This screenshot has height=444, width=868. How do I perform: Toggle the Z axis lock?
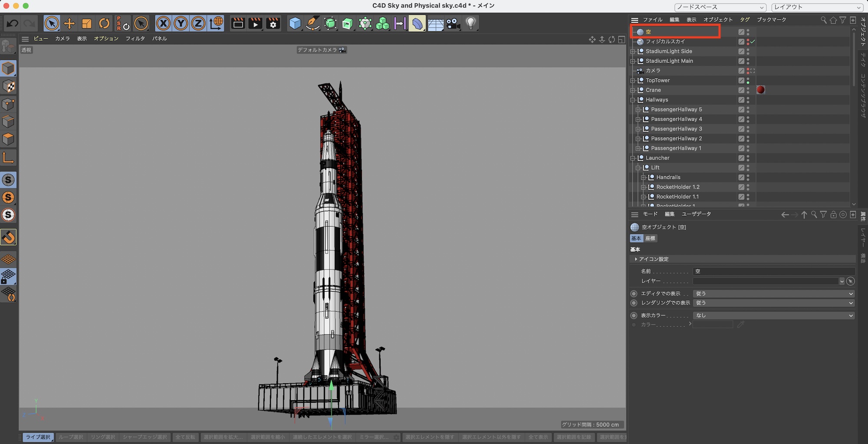tap(198, 23)
